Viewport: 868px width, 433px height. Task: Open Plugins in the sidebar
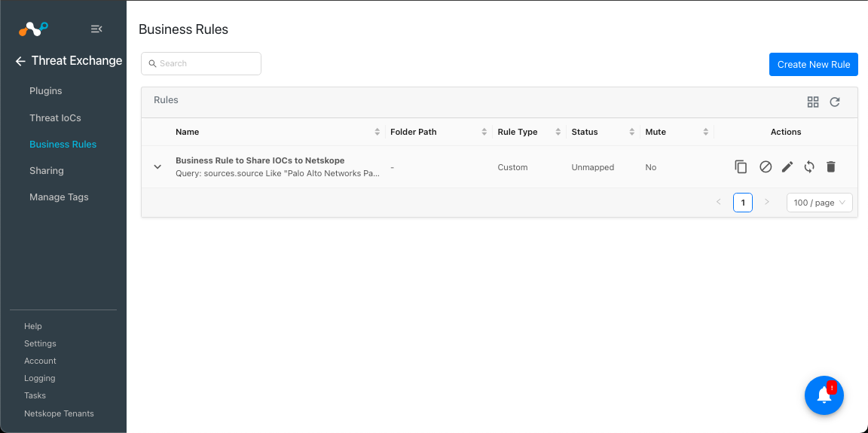(x=45, y=90)
